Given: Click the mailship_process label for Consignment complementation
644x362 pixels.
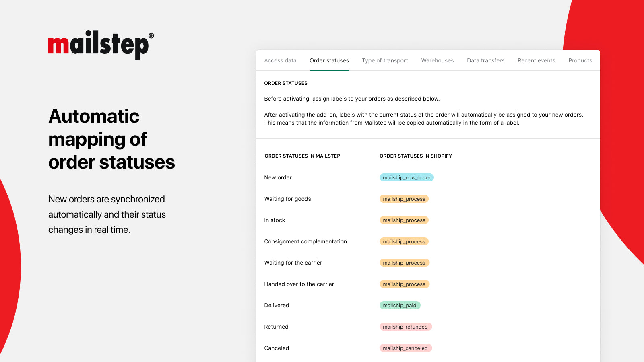Looking at the screenshot, I should (404, 241).
